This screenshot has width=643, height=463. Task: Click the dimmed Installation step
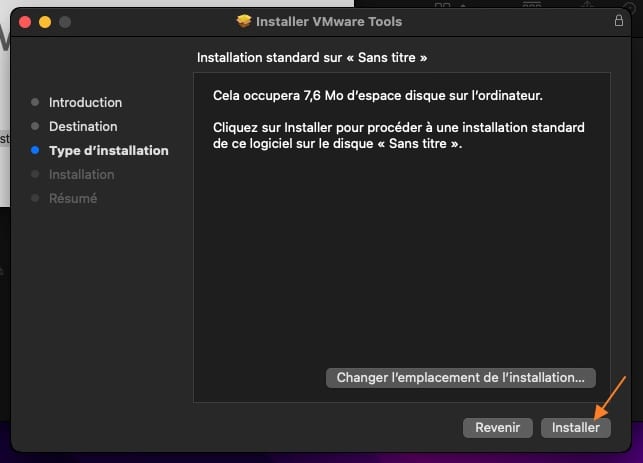tap(81, 174)
